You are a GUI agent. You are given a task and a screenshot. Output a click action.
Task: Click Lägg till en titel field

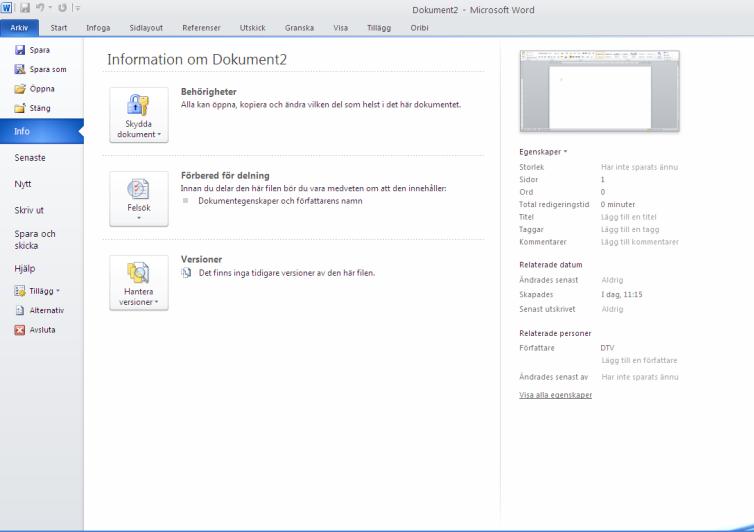point(628,217)
